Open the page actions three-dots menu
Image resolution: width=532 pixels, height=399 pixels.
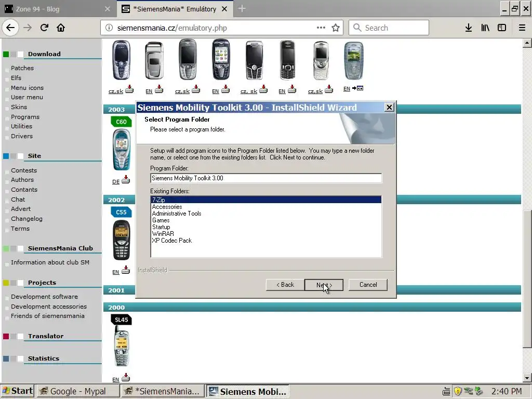(321, 28)
